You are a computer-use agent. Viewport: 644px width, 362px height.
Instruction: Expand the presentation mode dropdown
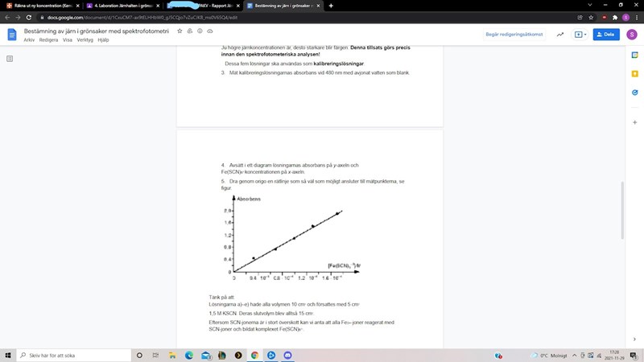pyautogui.click(x=584, y=35)
